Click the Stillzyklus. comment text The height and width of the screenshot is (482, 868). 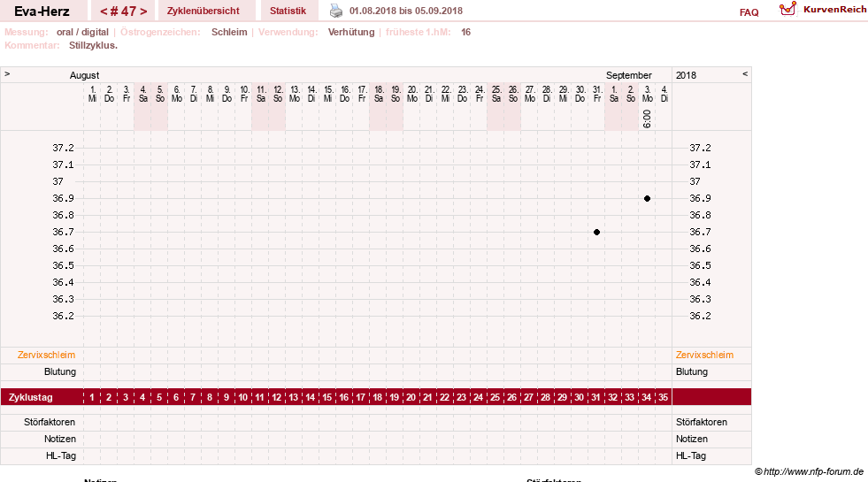pos(93,45)
